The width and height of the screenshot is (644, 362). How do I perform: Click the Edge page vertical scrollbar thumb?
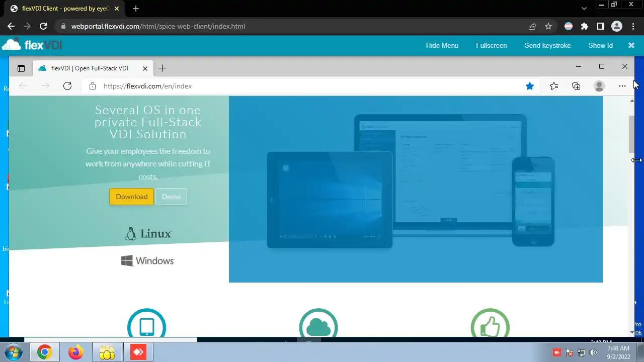(x=632, y=134)
